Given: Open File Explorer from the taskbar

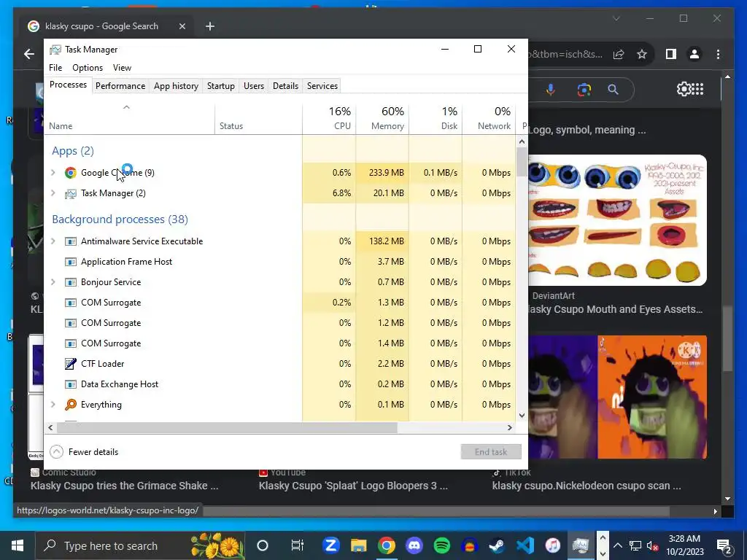Looking at the screenshot, I should [x=359, y=545].
